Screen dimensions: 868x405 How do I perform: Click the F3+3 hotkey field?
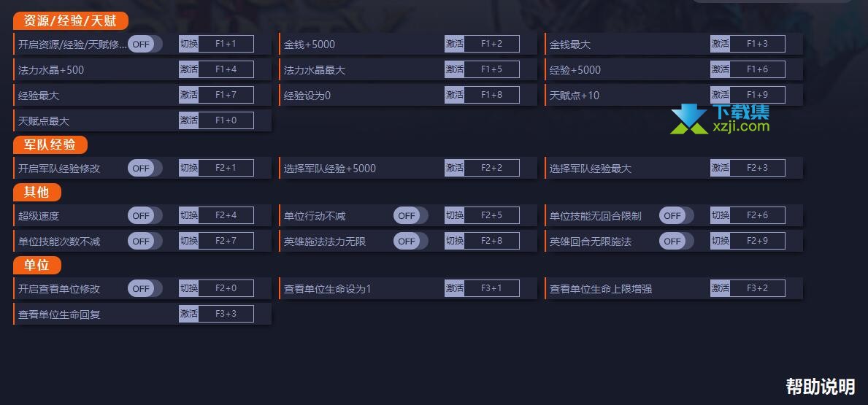point(226,314)
